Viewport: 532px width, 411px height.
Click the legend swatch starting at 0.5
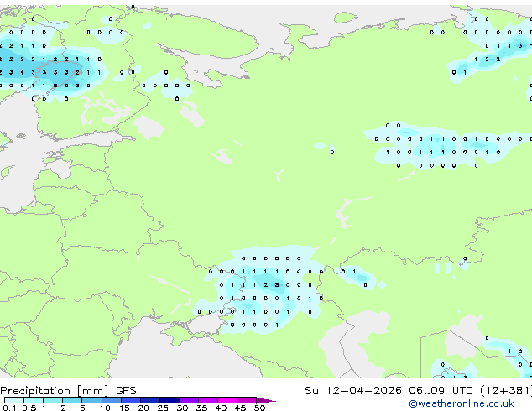(34, 400)
